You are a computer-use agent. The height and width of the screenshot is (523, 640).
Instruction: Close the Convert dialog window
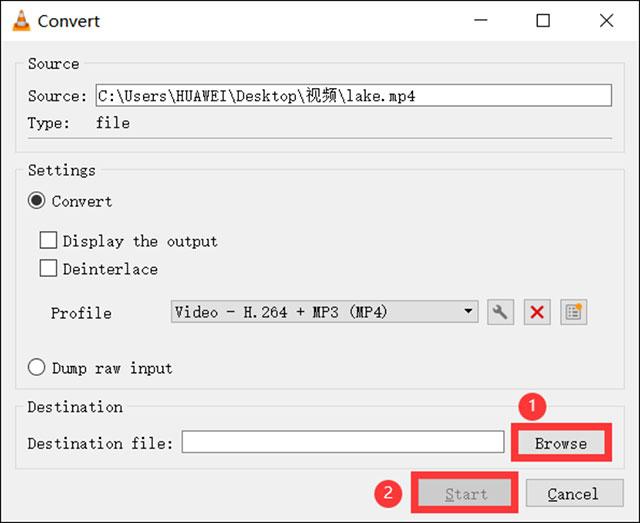pyautogui.click(x=606, y=20)
